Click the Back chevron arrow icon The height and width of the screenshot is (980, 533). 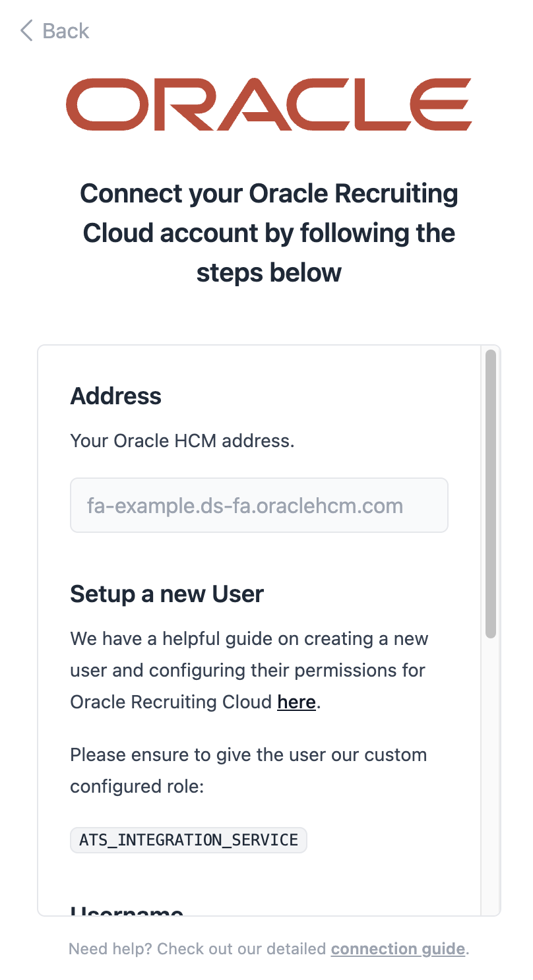click(26, 31)
